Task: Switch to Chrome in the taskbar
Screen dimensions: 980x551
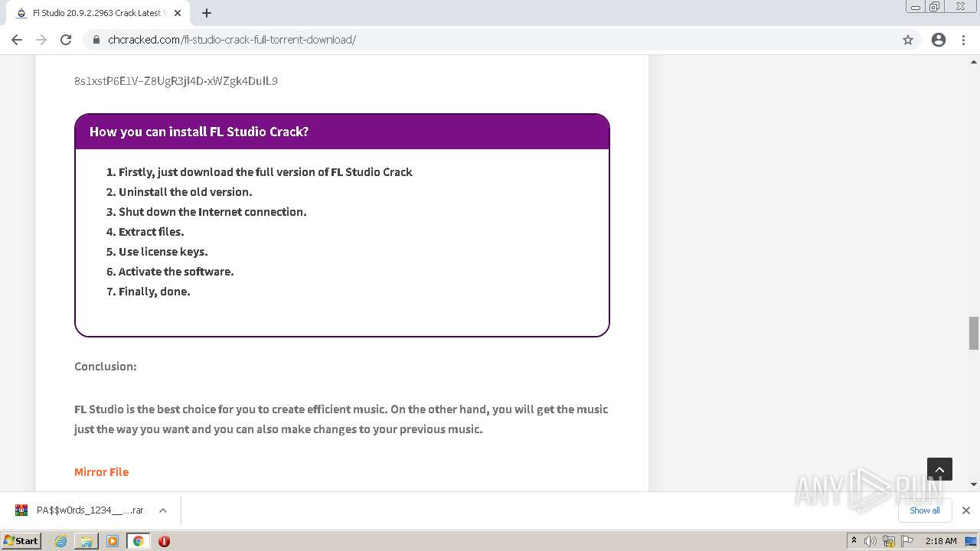Action: pyautogui.click(x=139, y=541)
